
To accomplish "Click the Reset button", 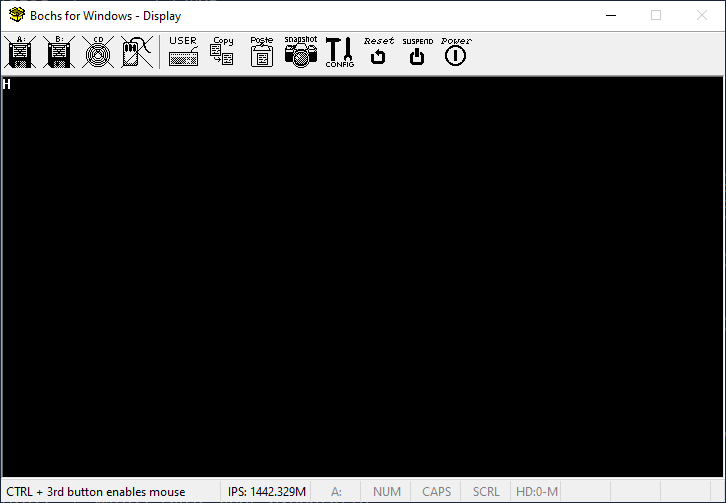I will pyautogui.click(x=378, y=52).
